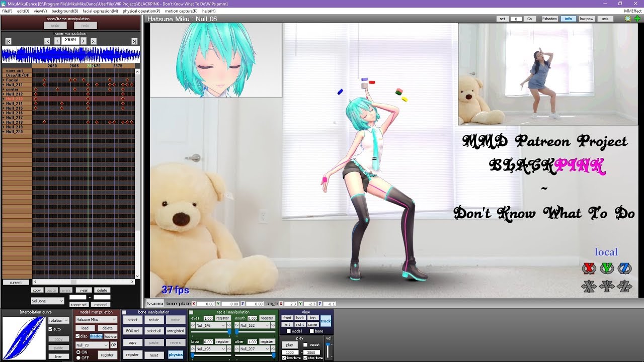Viewport: 644px width, 362px height.
Task: Uncheck the disp checkbox in model manipulation
Action: [77, 336]
